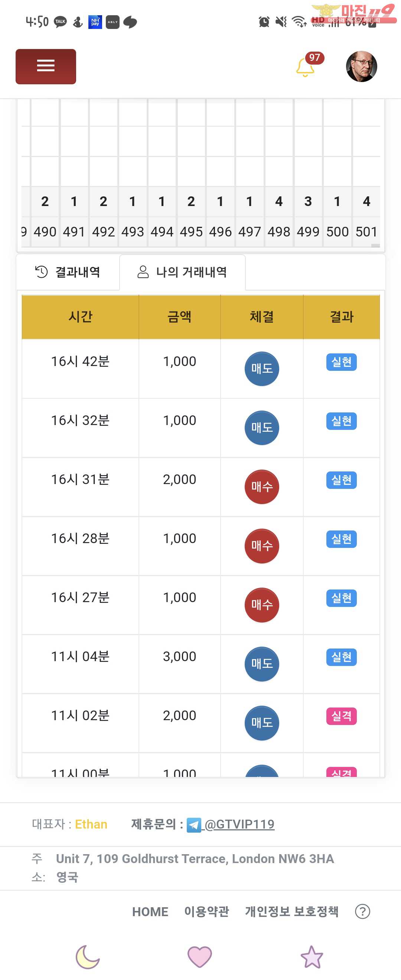Select round 501 in chart
The image size is (401, 980).
pyautogui.click(x=366, y=232)
